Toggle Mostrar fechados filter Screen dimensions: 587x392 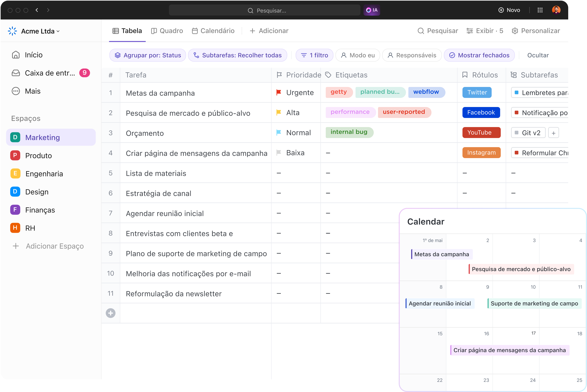click(479, 55)
